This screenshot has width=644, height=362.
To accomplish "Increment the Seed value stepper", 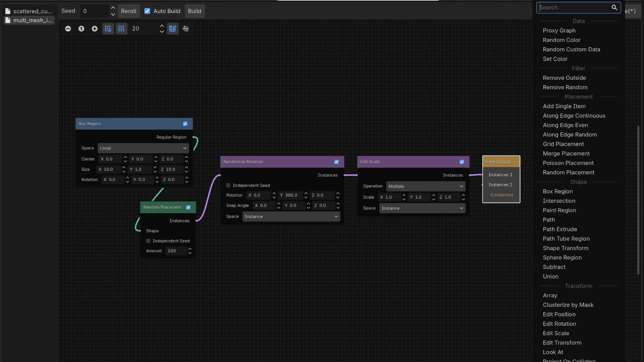I will pos(113,8).
